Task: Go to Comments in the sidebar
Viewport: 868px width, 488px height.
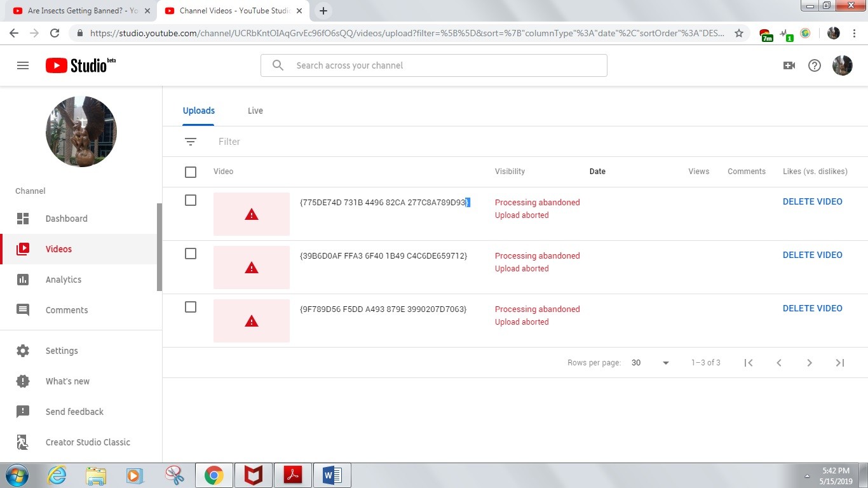Action: (66, 310)
